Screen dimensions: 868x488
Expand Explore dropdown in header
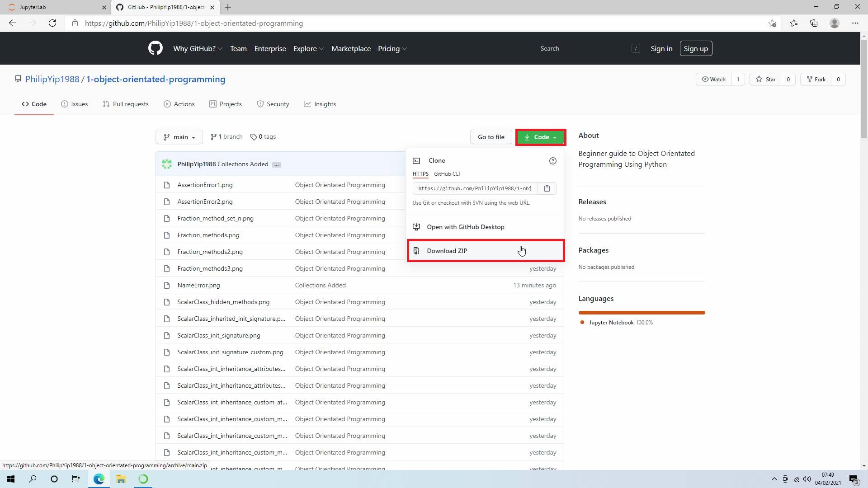tap(308, 48)
